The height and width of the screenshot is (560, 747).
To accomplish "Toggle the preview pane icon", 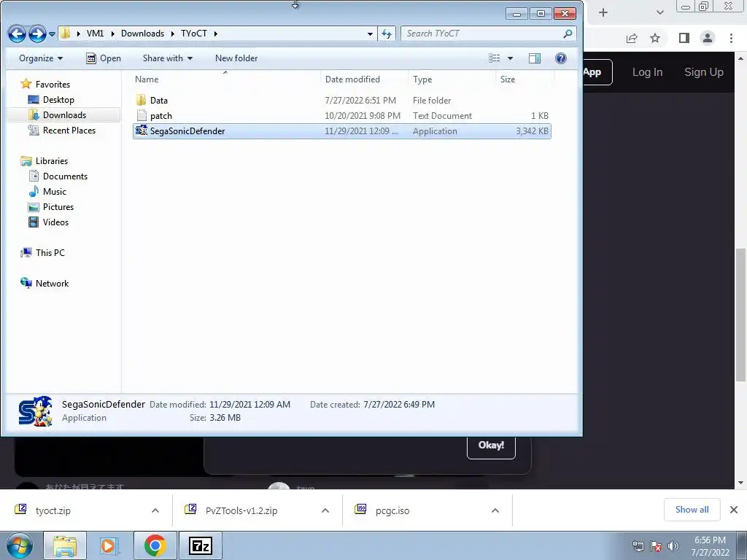I will (535, 58).
